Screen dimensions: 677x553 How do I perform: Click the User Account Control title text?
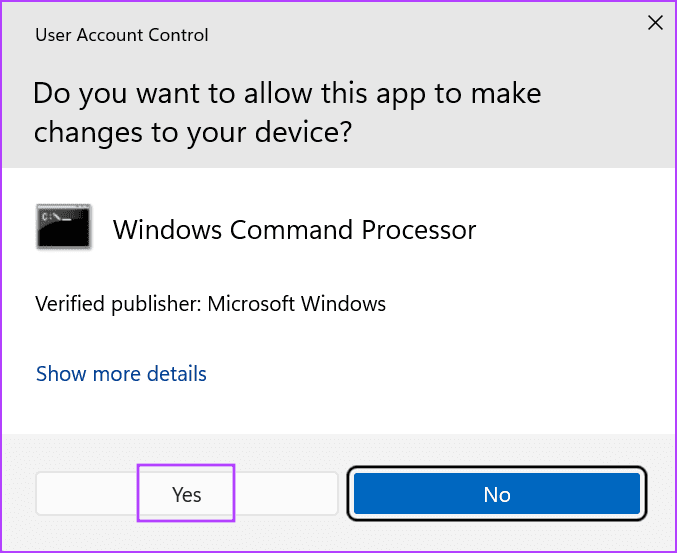[x=121, y=35]
